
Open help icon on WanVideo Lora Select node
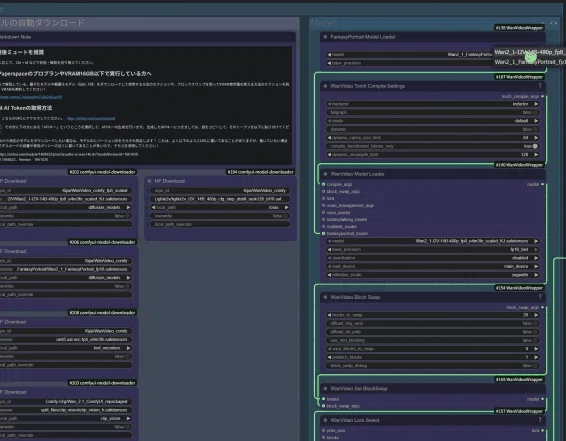(x=540, y=420)
